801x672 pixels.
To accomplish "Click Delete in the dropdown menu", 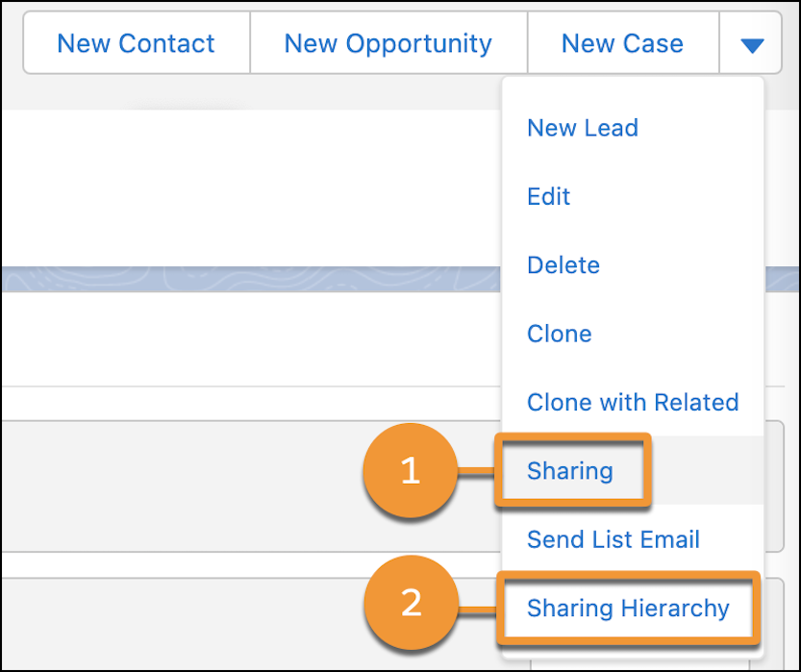I will (563, 264).
